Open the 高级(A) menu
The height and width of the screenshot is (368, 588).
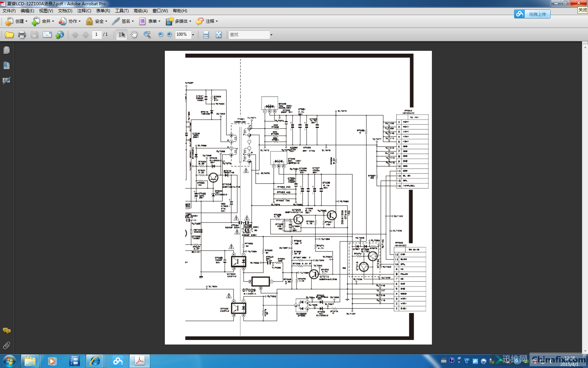[x=140, y=11]
